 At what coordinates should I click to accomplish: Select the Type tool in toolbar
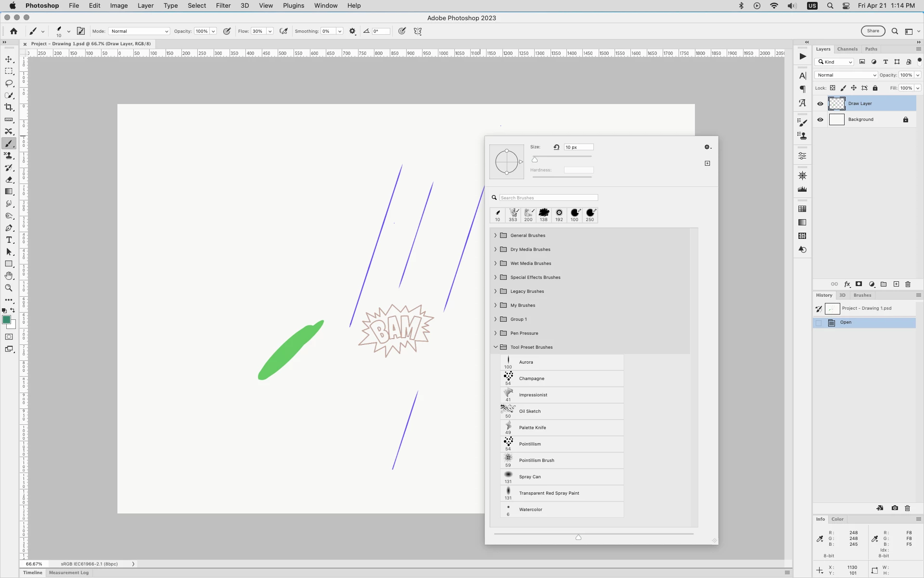click(9, 240)
